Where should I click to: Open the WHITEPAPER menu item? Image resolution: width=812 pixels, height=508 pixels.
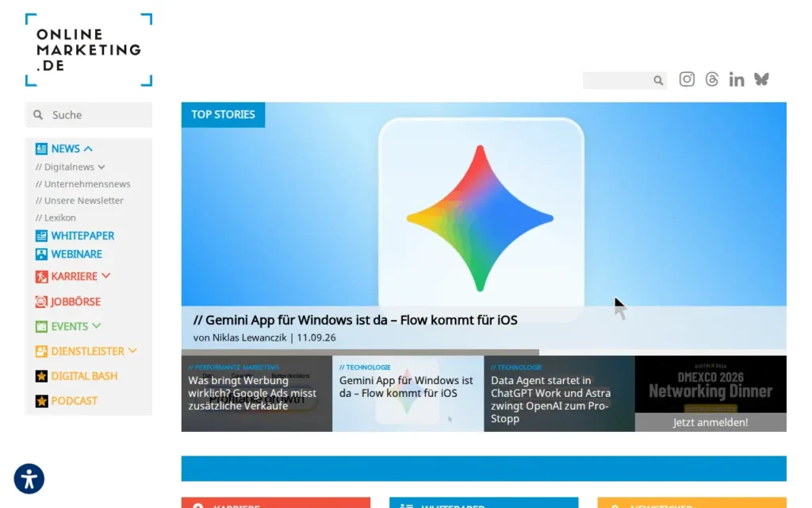(82, 236)
